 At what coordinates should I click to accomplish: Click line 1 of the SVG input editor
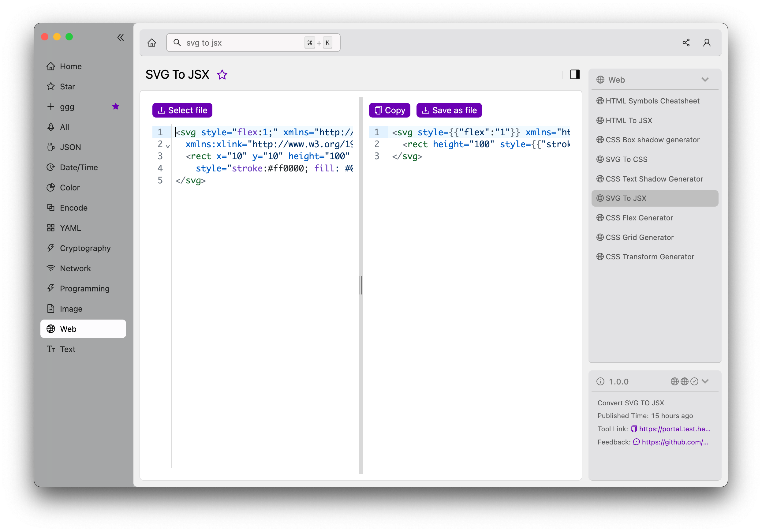[x=264, y=133]
